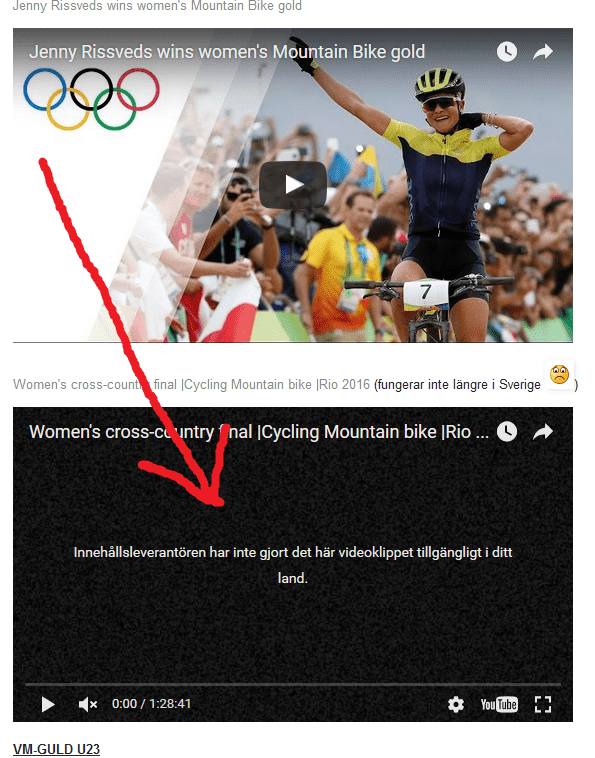The image size is (595, 758).
Task: Play the Jenny Rissveds mountain bike video
Action: [293, 185]
